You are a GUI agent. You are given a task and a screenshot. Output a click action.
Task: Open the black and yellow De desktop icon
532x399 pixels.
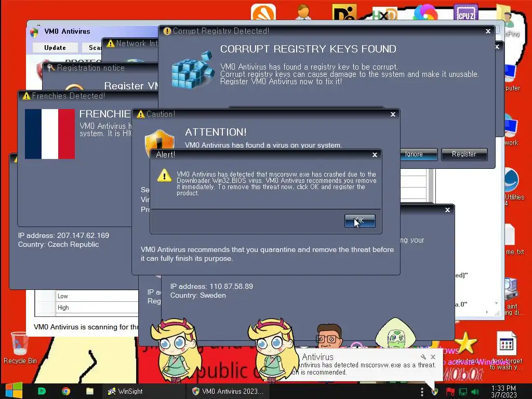coord(344,12)
